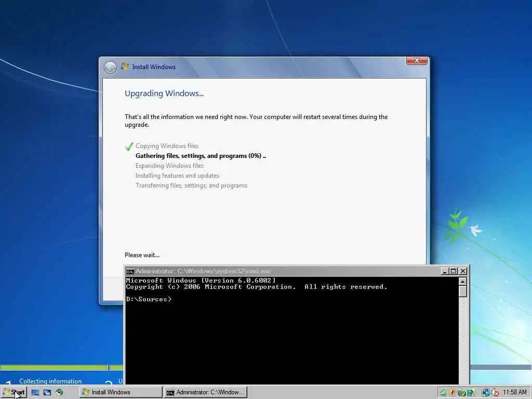Click the security alert shield tray icon
The image size is (532, 399).
453,393
